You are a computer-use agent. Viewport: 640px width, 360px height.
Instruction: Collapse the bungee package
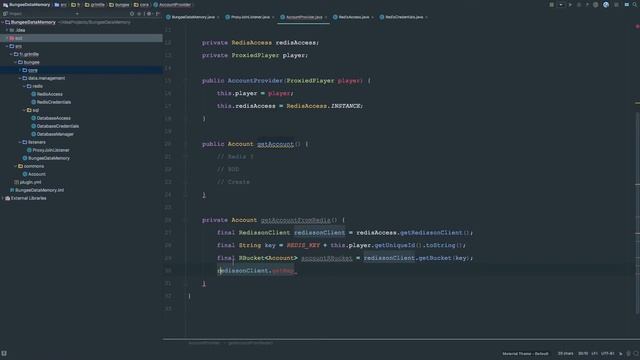(16, 62)
